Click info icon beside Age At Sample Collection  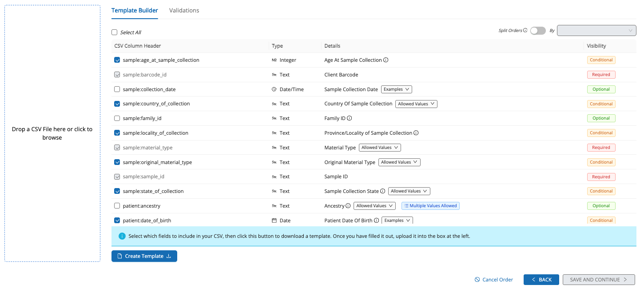[x=386, y=60]
